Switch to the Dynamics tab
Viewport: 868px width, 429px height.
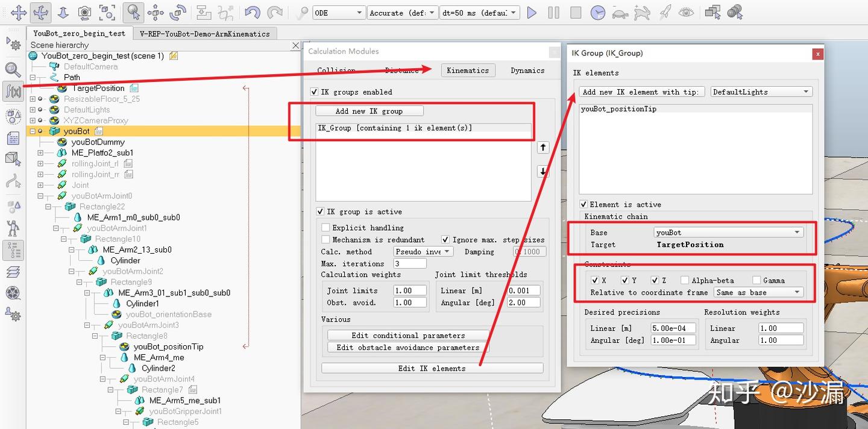click(527, 70)
